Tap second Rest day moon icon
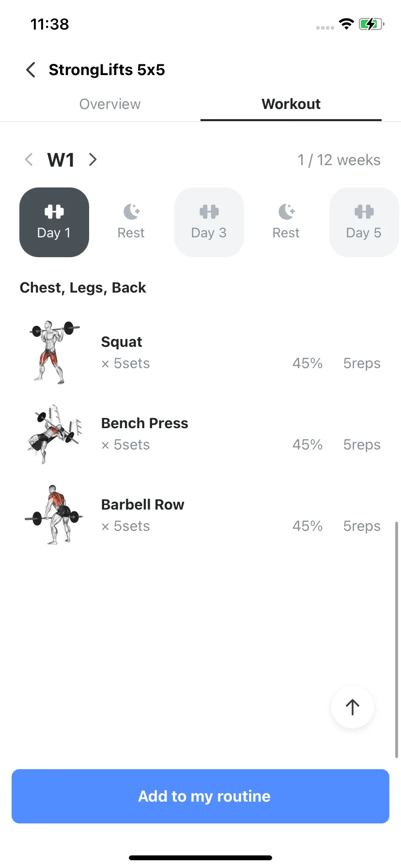 click(x=286, y=212)
